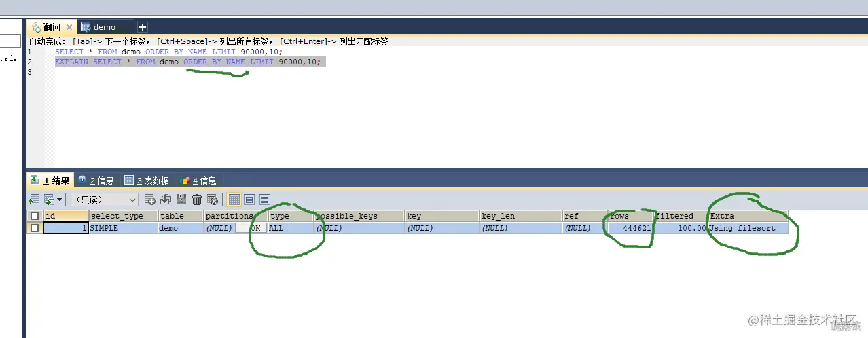This screenshot has height=338, width=868.
Task: Open dropdown arrow beside copy result icon
Action: coord(60,200)
